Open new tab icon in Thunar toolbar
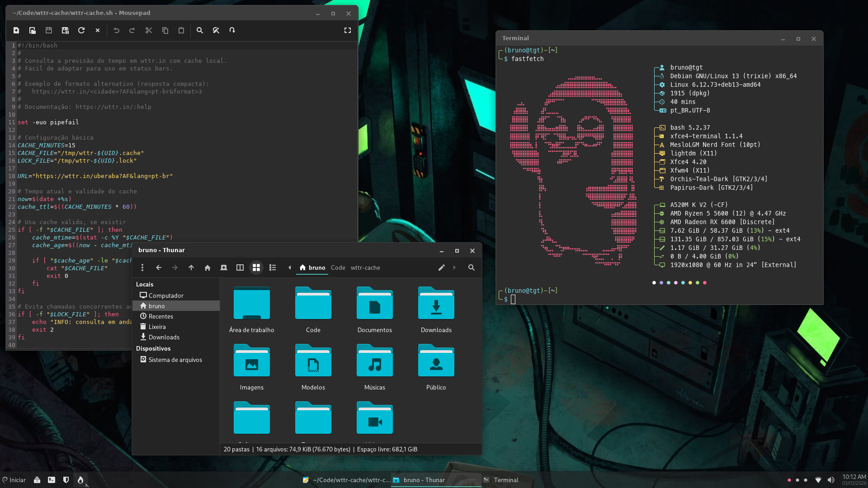The image size is (868, 488). click(x=224, y=267)
